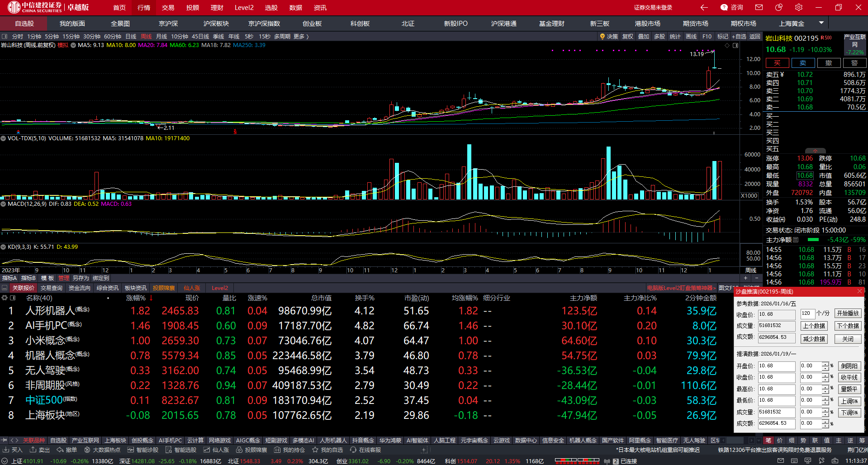
Task: Open the mail envelope icon in title bar
Action: pos(759,7)
